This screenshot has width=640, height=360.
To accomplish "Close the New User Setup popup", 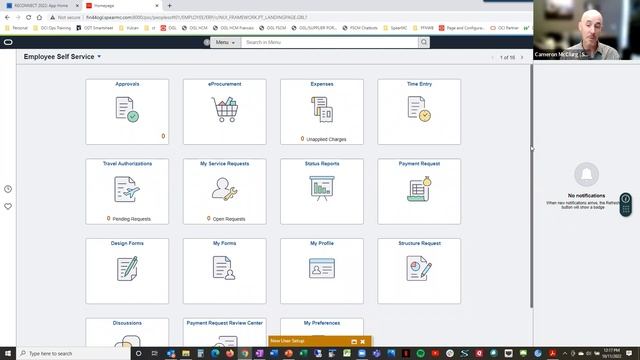I will [x=362, y=341].
